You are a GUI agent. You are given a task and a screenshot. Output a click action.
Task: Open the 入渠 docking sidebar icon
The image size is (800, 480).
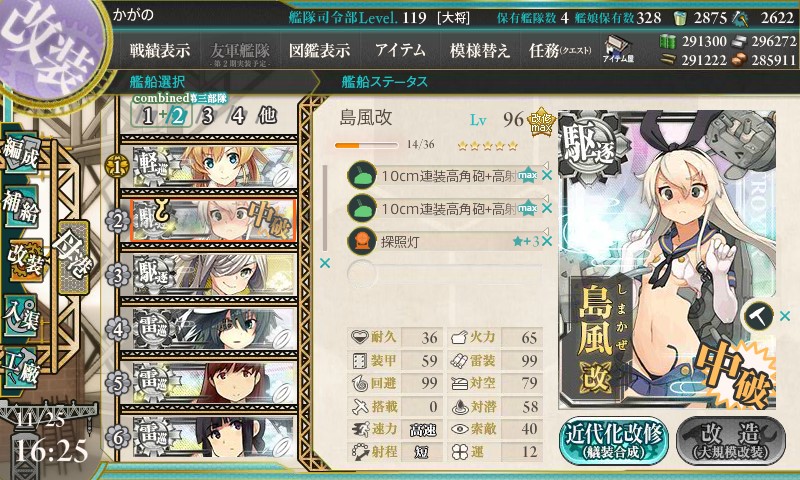pos(21,315)
